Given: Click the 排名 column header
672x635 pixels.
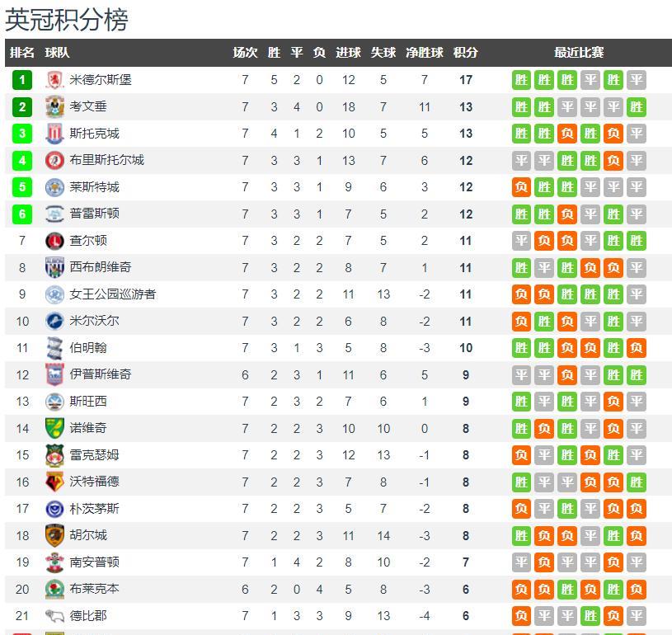Looking at the screenshot, I should (x=22, y=52).
